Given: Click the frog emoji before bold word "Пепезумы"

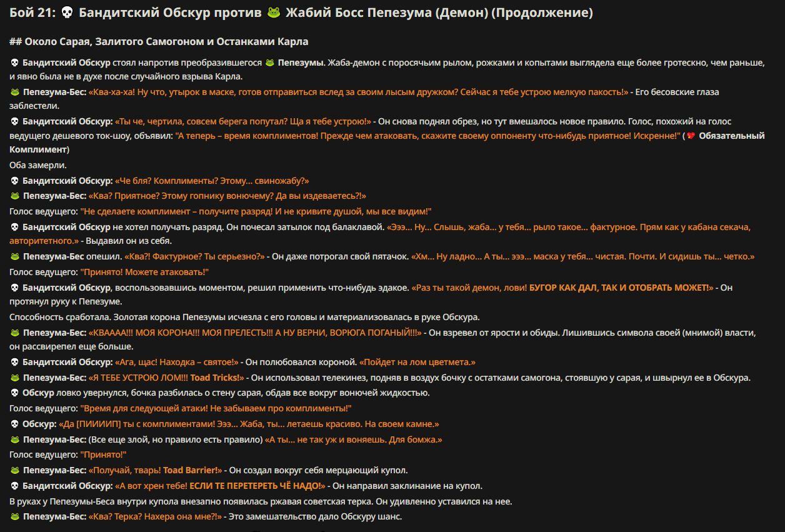Looking at the screenshot, I should [x=271, y=63].
